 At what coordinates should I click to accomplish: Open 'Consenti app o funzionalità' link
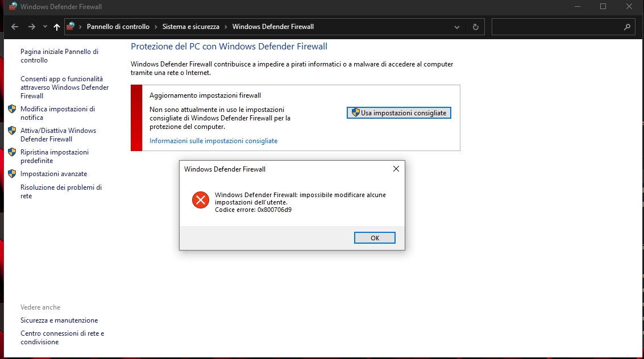coord(64,87)
